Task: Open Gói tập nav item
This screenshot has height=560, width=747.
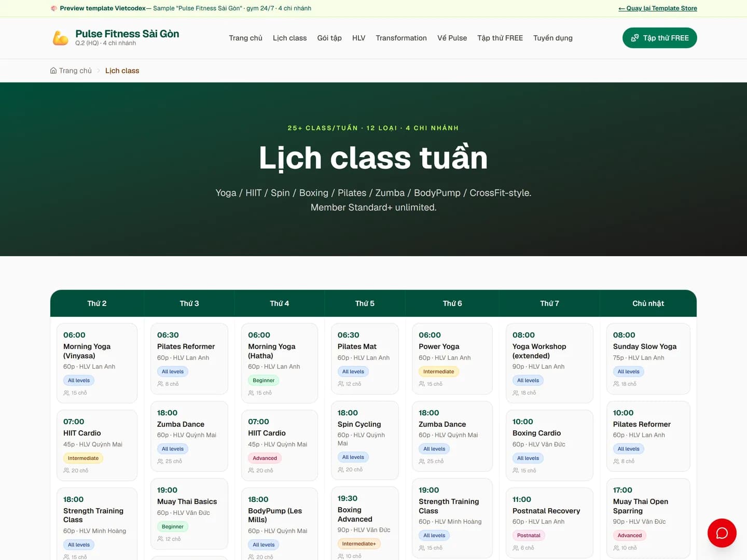Action: tap(329, 38)
